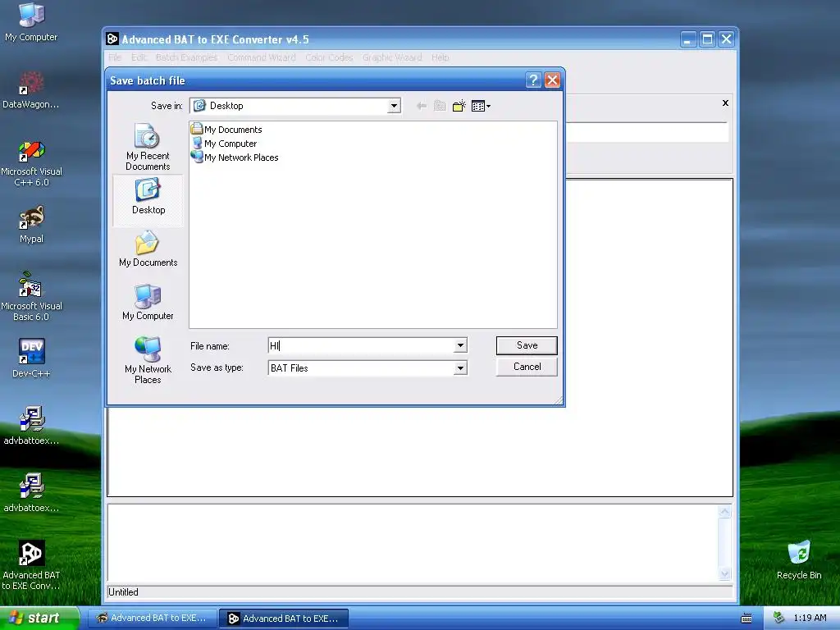
Task: Click the Start button on taskbar
Action: pos(39,618)
